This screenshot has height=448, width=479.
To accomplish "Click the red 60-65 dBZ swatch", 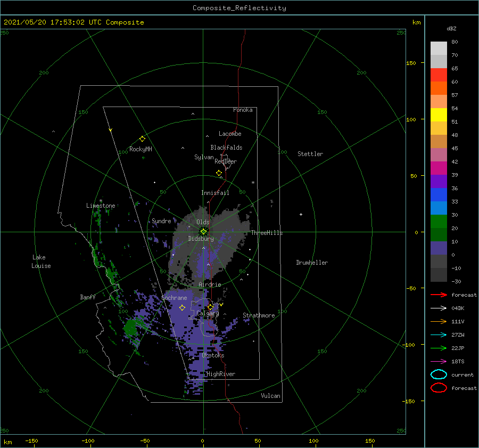I will pos(439,75).
